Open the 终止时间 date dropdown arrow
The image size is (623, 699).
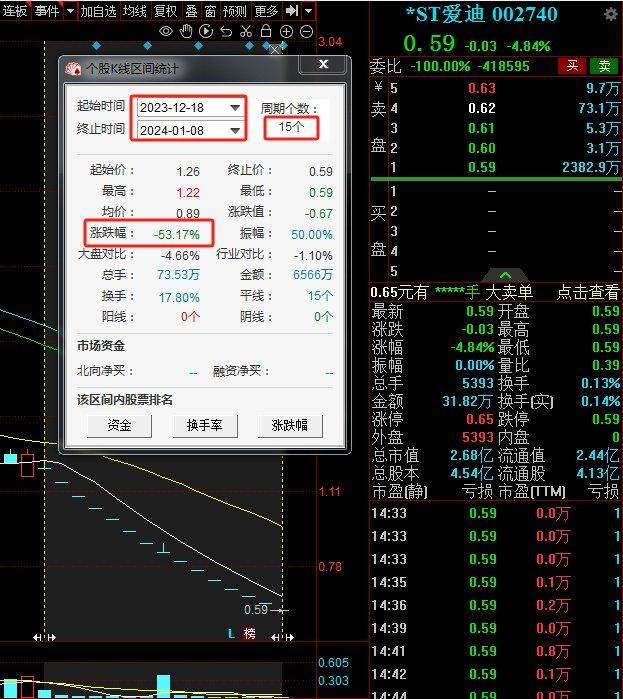point(235,130)
